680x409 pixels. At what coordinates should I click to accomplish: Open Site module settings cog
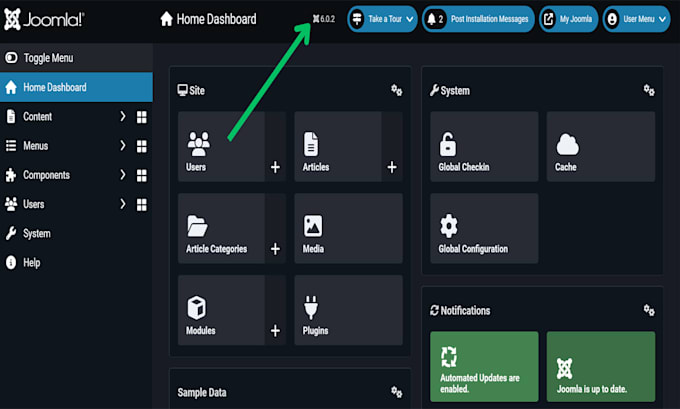[396, 90]
